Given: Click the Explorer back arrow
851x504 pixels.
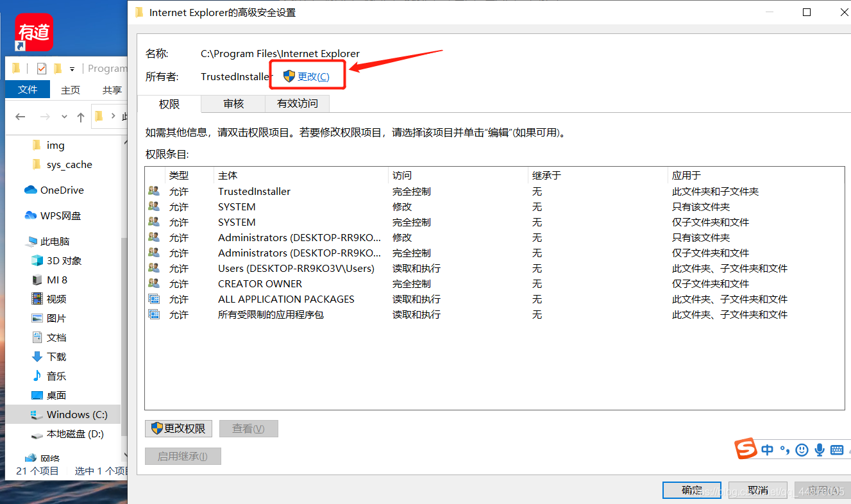Looking at the screenshot, I should click(x=20, y=117).
